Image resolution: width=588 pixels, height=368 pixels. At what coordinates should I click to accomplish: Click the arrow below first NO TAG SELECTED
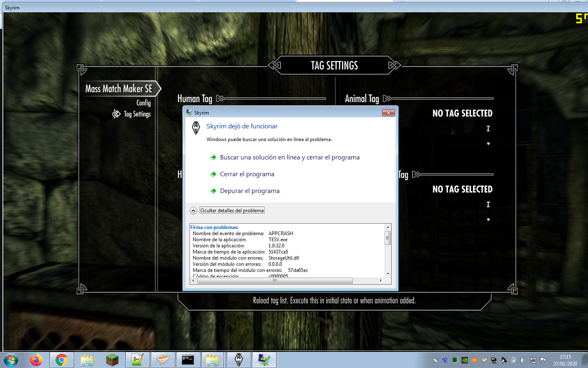488,144
